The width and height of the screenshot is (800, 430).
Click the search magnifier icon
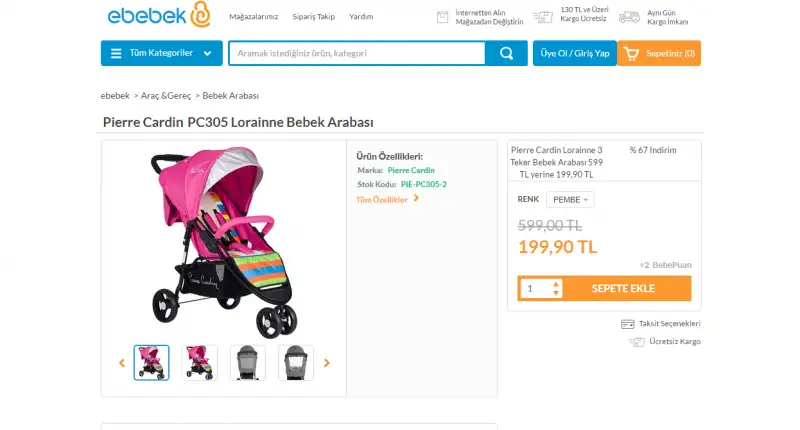(507, 53)
